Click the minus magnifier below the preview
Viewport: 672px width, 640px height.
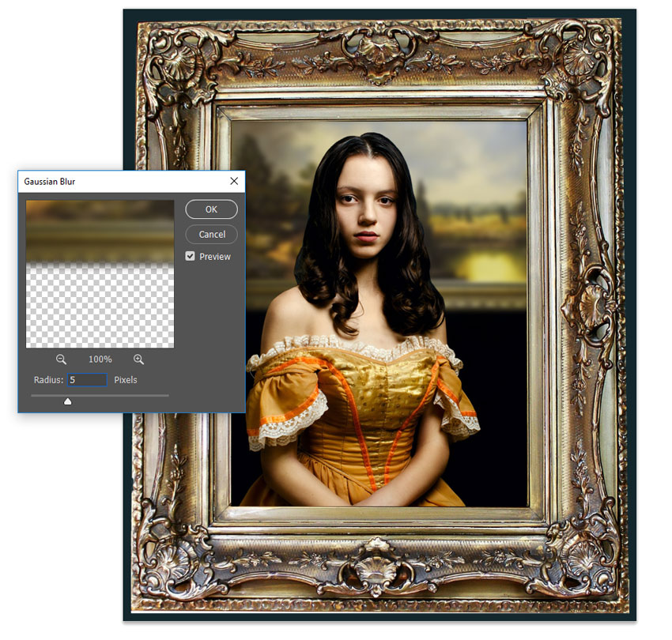pyautogui.click(x=61, y=360)
